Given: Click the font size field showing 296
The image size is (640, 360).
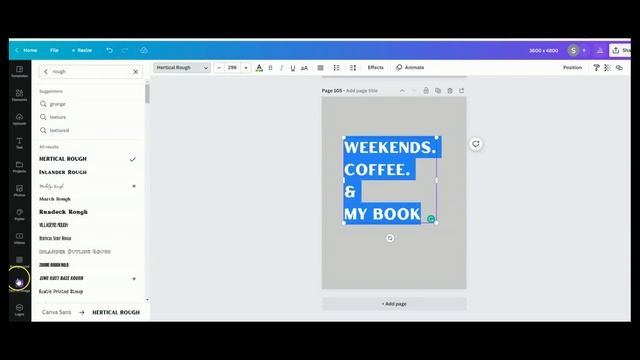Looking at the screenshot, I should 232,68.
